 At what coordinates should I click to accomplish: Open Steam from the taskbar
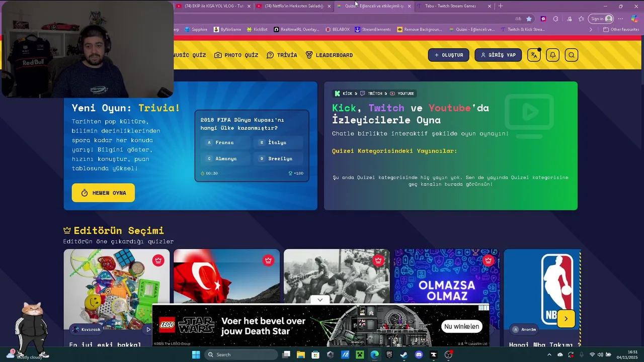pyautogui.click(x=404, y=354)
